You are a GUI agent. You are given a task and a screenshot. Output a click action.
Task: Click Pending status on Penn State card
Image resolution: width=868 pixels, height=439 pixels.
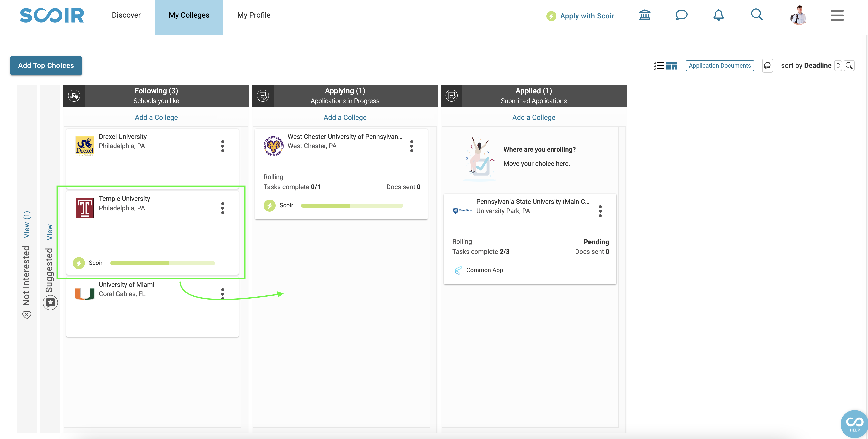(596, 242)
